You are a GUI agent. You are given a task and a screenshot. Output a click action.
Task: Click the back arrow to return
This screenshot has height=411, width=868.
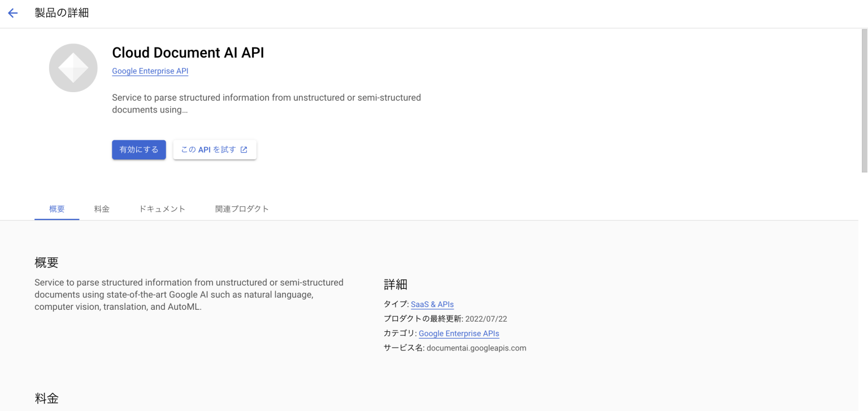12,12
